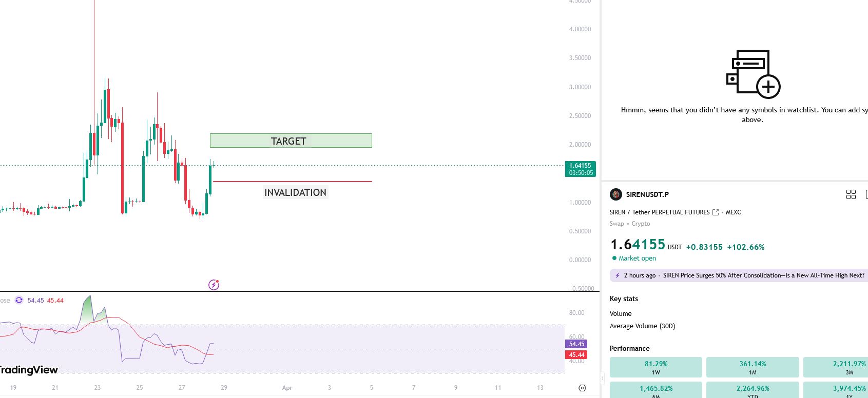This screenshot has height=398, width=868.
Task: Open the grid layout icon beside SIRENUSDT.P
Action: [x=851, y=194]
